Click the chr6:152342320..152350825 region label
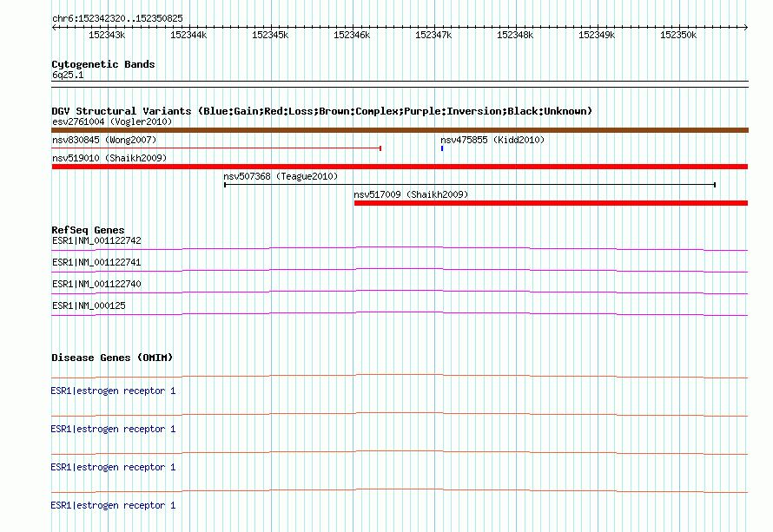 coord(117,18)
